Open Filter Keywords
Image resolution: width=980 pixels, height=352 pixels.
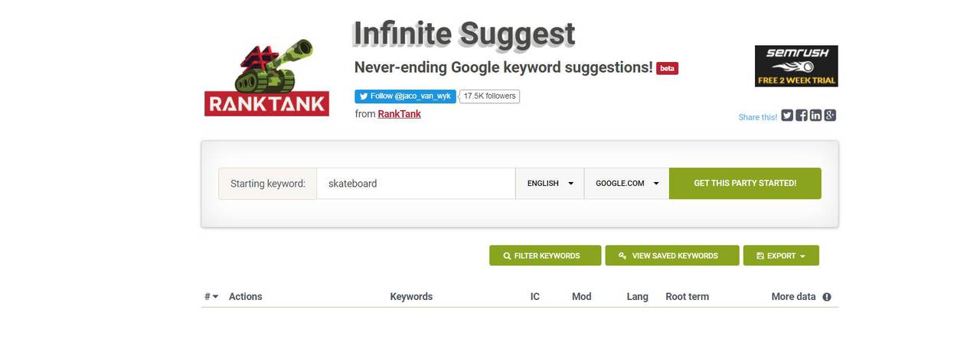[545, 256]
